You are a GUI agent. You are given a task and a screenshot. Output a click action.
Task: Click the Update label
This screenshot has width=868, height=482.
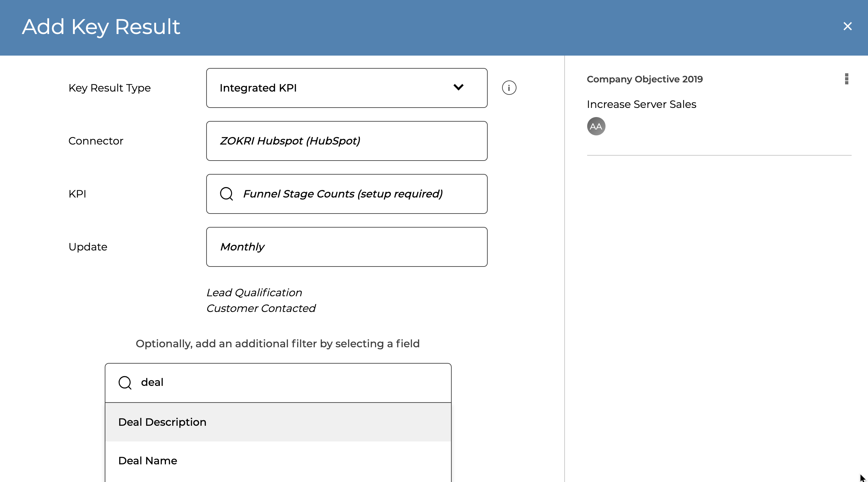coord(88,247)
